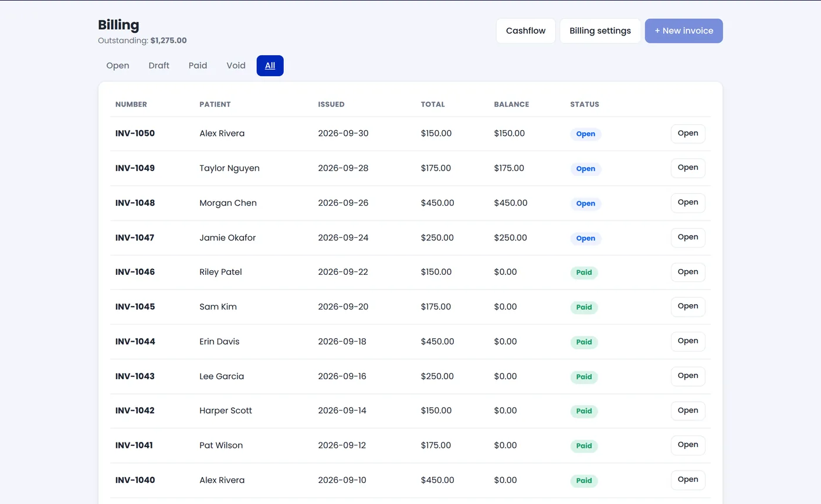The width and height of the screenshot is (821, 504).
Task: Click the Paid status badge for INV-1043
Action: pos(584,377)
